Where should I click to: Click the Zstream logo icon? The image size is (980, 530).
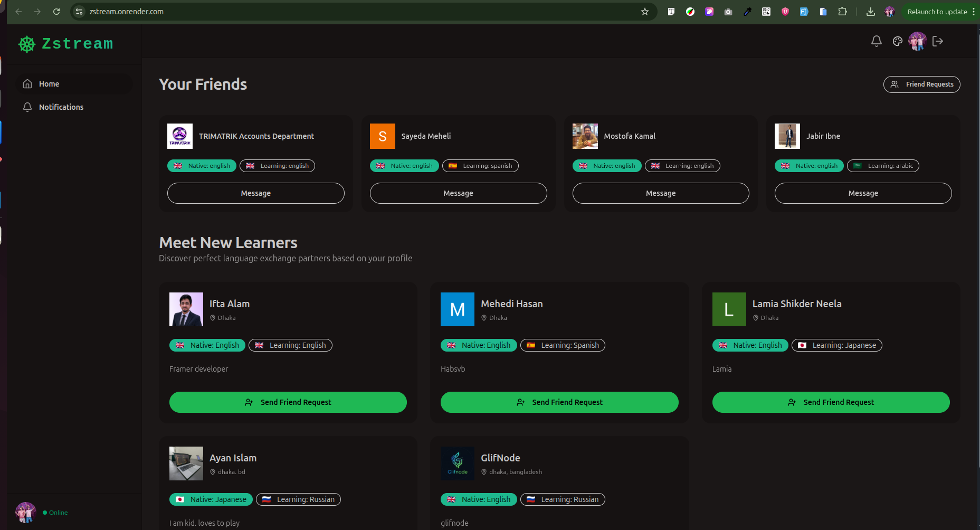coord(27,44)
